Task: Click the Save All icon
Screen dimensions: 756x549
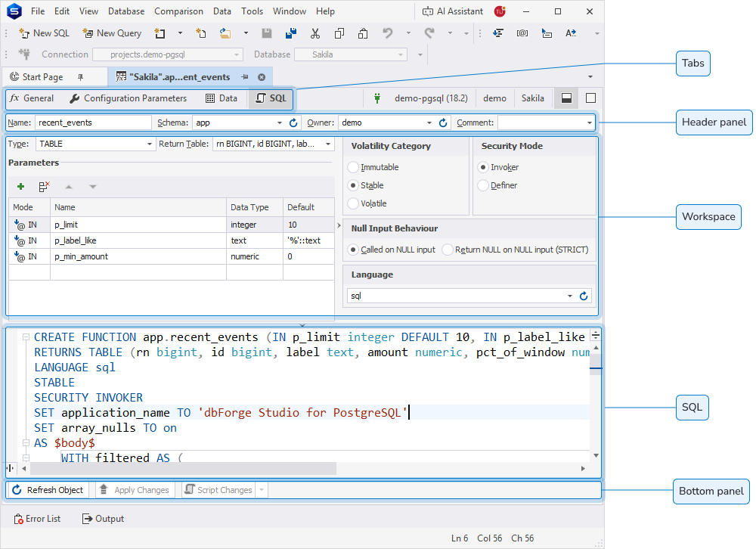Action: tap(291, 33)
